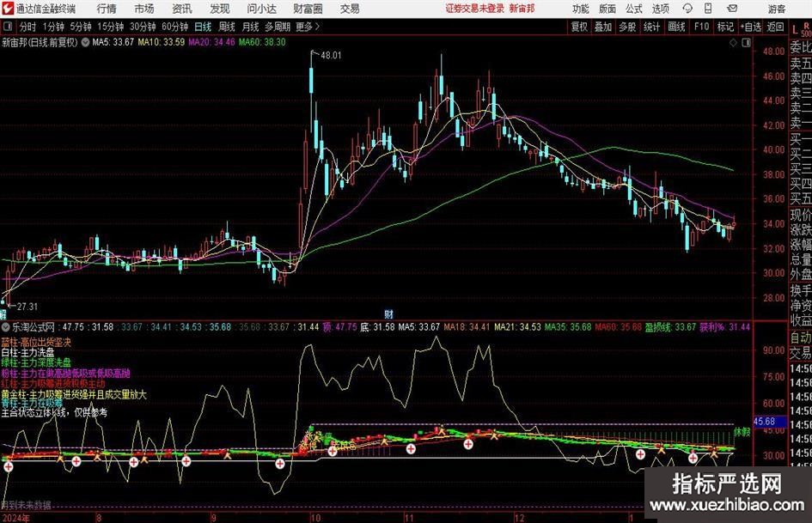The width and height of the screenshot is (812, 523).
Task: Click the 财 marker on the date axis
Action: [388, 313]
